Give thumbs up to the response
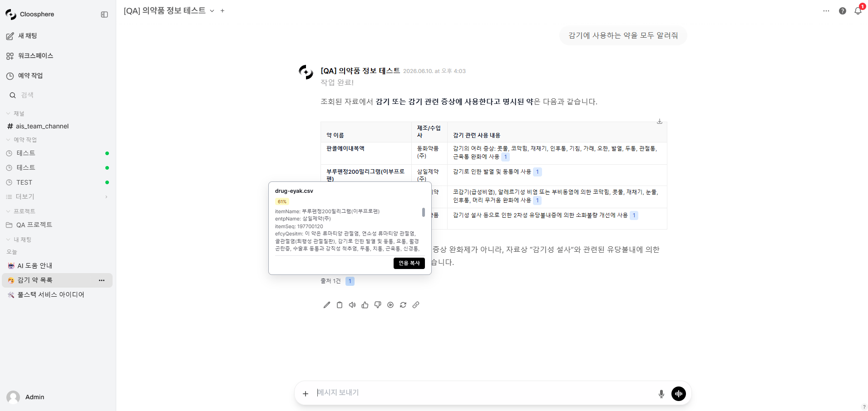This screenshot has height=411, width=868. click(365, 305)
